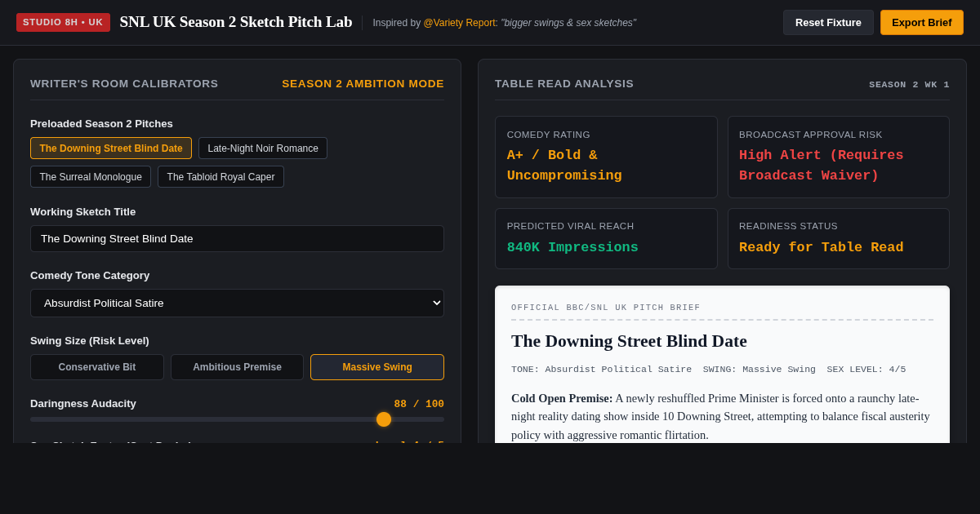The image size is (980, 514).
Task: Set swing size to Massive Swing
Action: [377, 367]
